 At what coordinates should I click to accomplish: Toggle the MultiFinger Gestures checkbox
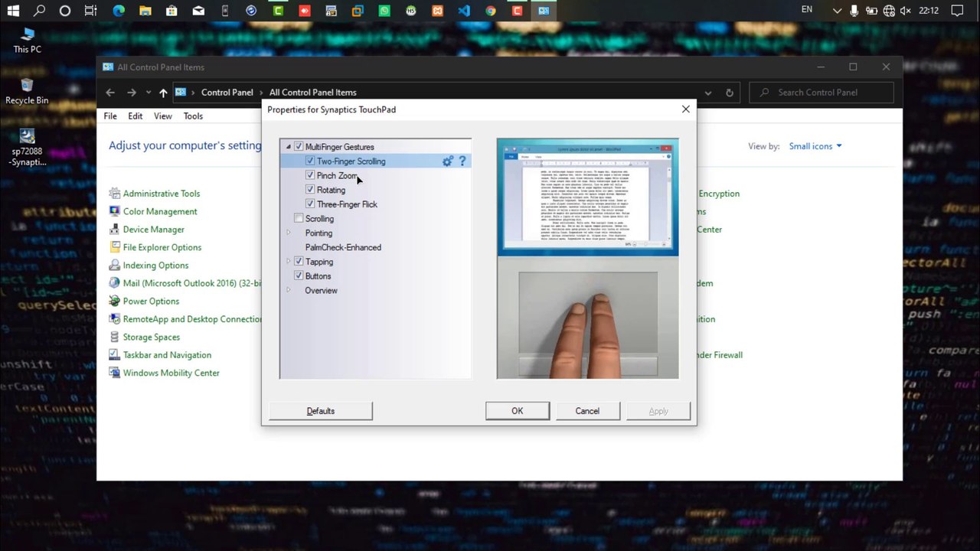(x=299, y=147)
